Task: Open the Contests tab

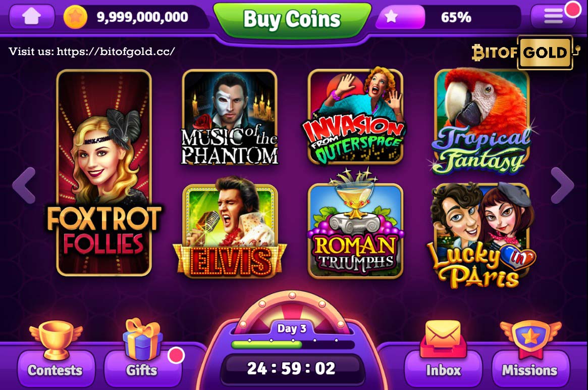Action: click(55, 370)
